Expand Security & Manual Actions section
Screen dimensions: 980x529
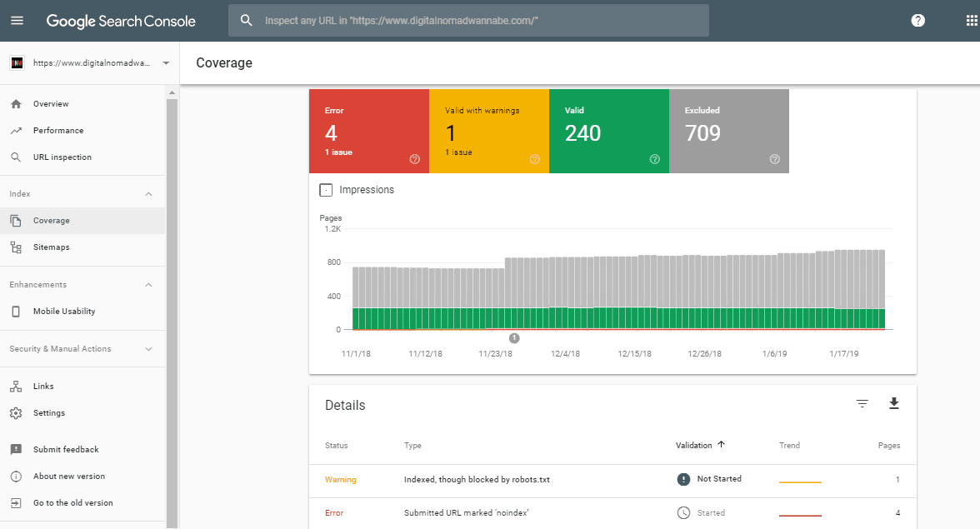[x=149, y=349]
